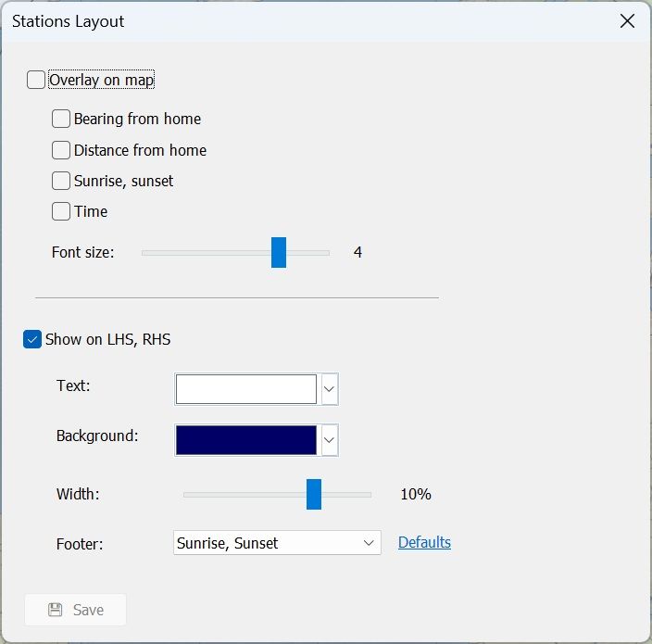Click the Defaults link
652x644 pixels.
[424, 542]
